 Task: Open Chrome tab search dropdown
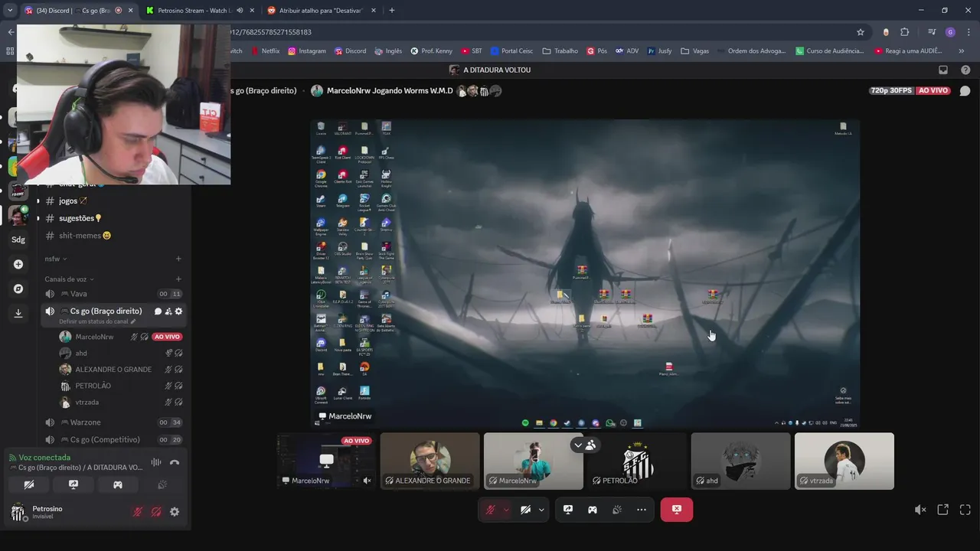point(10,10)
